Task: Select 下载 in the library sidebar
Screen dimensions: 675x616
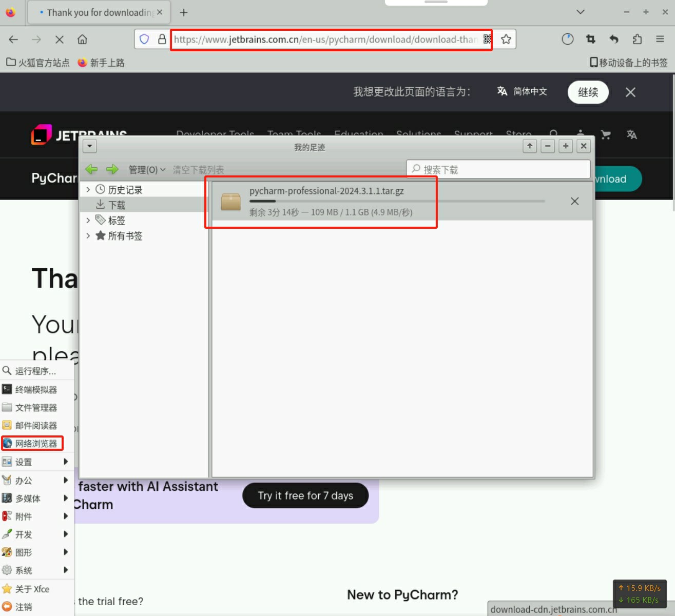Action: pos(117,205)
